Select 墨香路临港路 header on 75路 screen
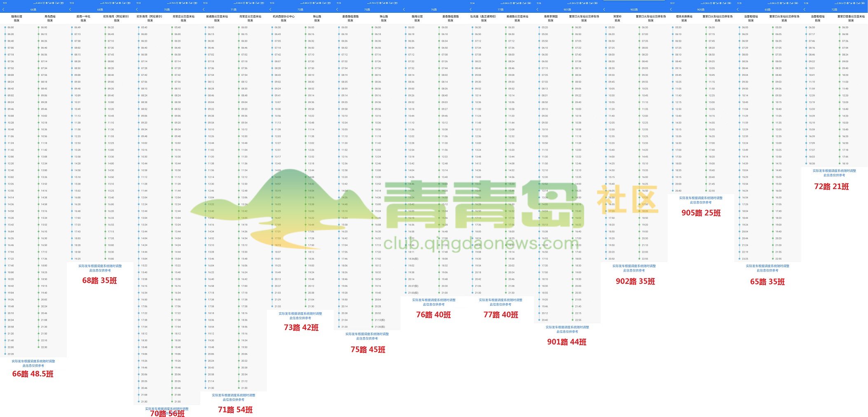868x417 pixels. coord(350,19)
